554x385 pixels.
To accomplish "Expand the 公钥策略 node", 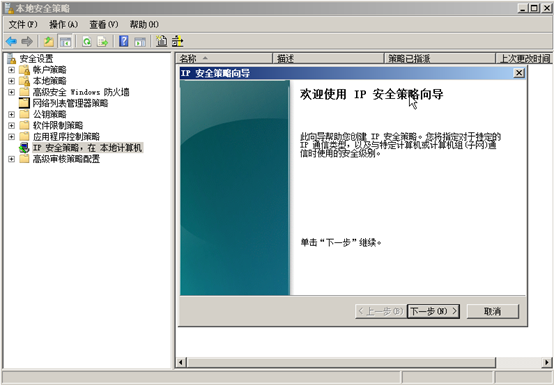I will [11, 114].
